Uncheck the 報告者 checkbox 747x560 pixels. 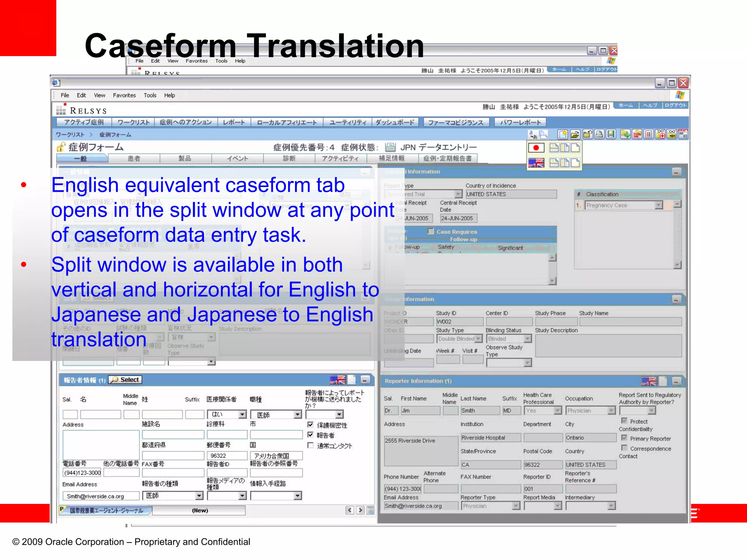coord(310,435)
